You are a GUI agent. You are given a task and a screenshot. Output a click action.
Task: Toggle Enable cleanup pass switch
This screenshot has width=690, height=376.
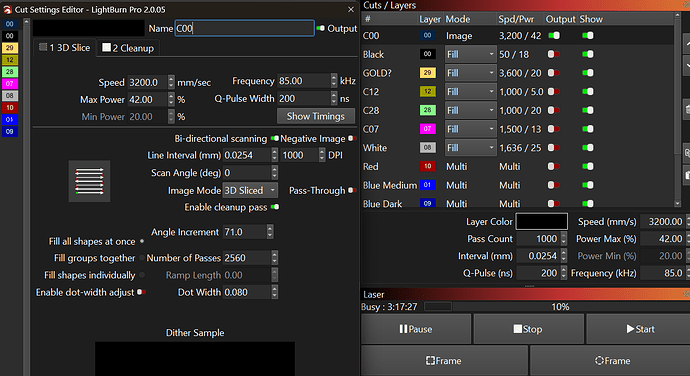[x=275, y=207]
